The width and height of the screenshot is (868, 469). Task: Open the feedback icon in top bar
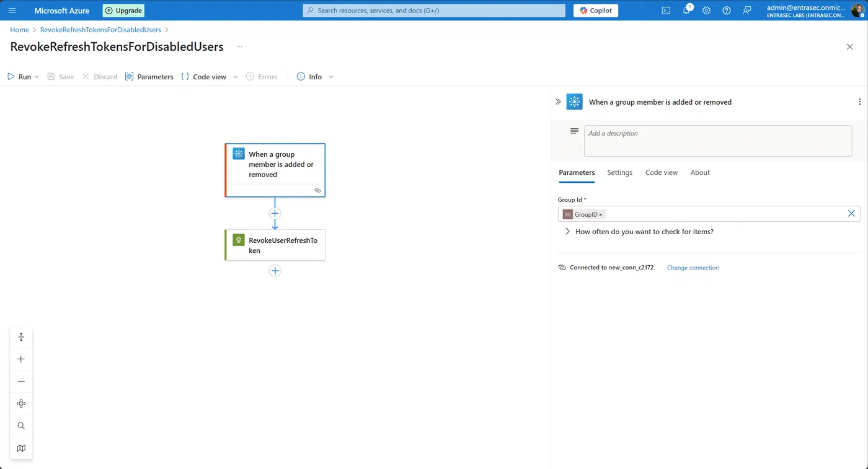coord(746,11)
